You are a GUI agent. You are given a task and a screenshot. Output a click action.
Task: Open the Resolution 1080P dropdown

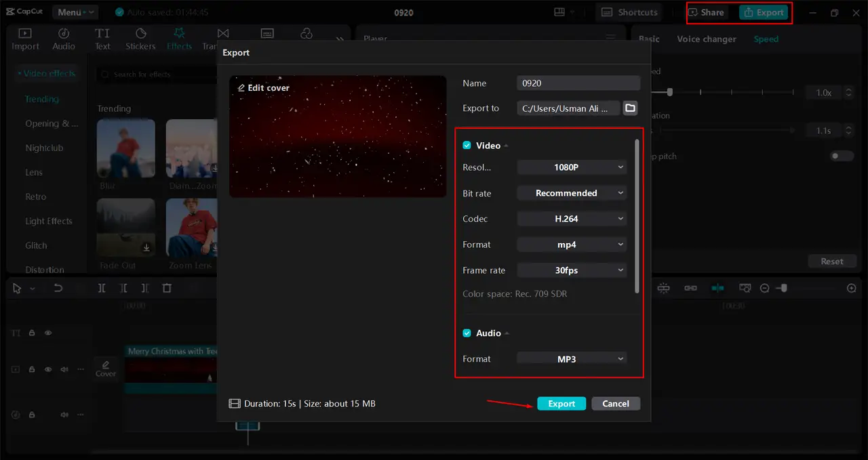572,167
